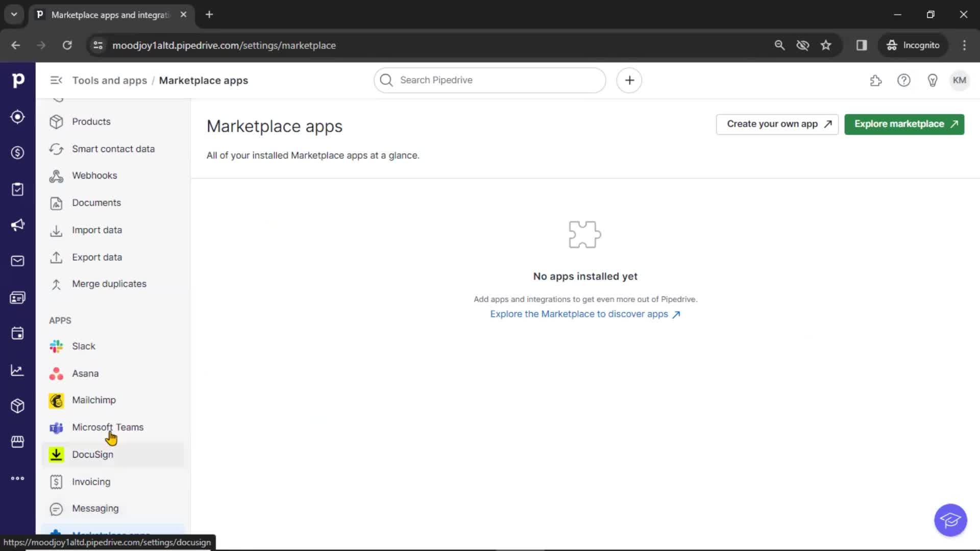Image resolution: width=980 pixels, height=551 pixels.
Task: Open Microsoft Teams app settings
Action: point(113,428)
